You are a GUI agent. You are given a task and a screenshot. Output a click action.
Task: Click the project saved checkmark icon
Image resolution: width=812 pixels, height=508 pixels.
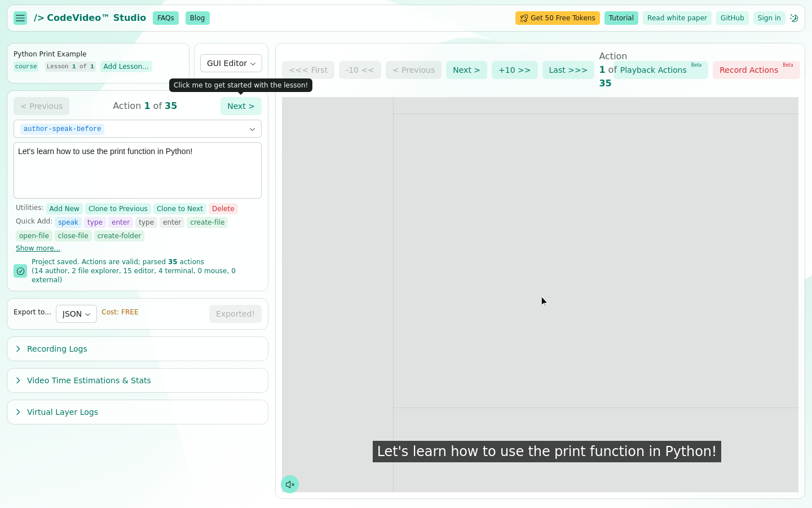(20, 271)
